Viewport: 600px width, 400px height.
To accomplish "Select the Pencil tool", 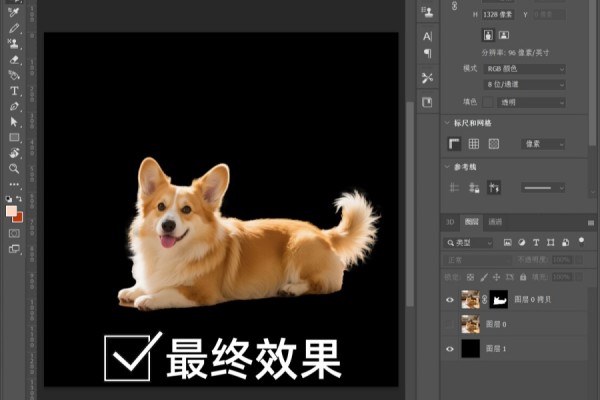I will [14, 28].
